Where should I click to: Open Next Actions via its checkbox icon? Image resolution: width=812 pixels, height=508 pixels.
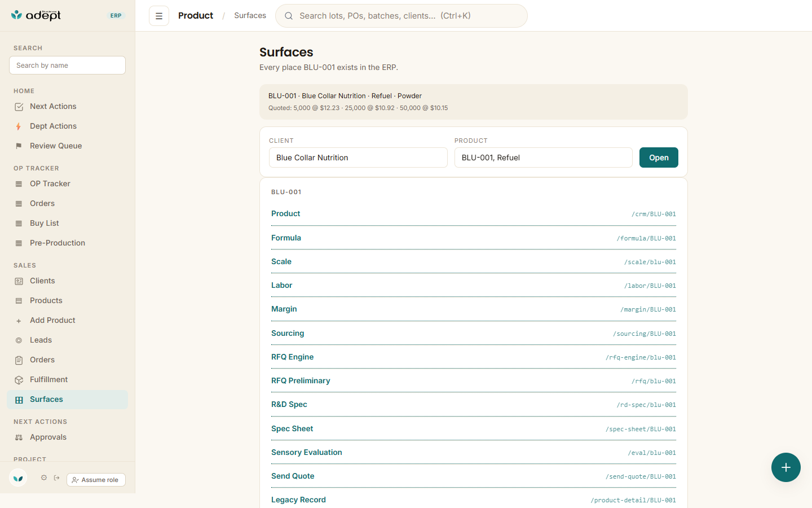pyautogui.click(x=19, y=107)
